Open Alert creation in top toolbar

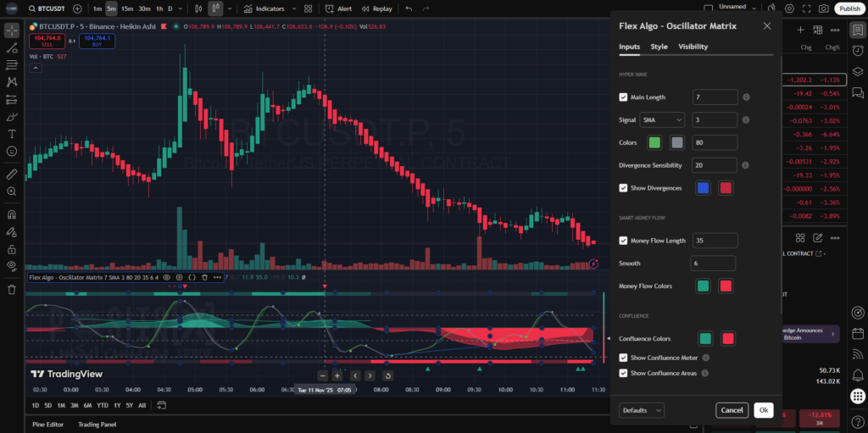(338, 8)
